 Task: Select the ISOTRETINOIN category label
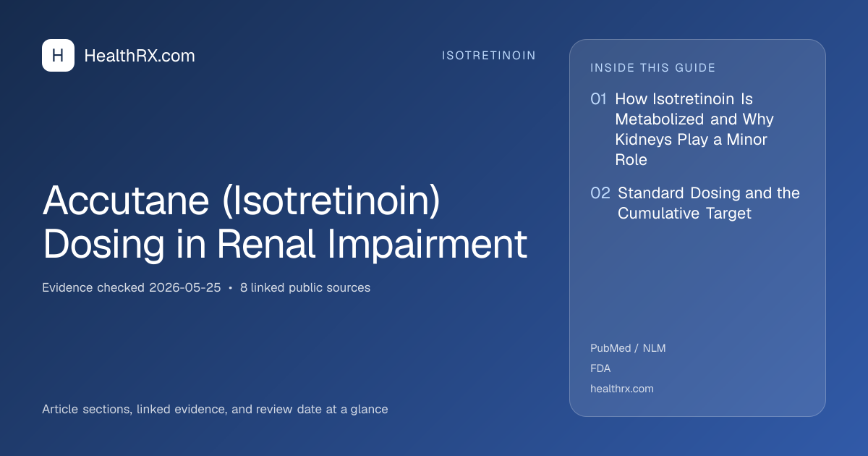pyautogui.click(x=489, y=56)
